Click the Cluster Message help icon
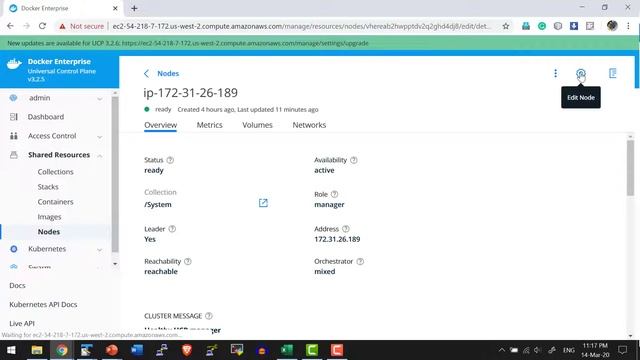This screenshot has width=640, height=360. coord(209,316)
